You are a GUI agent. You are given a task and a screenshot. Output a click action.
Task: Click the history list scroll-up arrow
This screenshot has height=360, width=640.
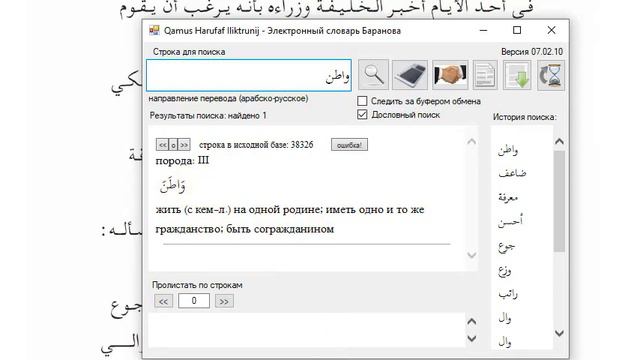559,142
